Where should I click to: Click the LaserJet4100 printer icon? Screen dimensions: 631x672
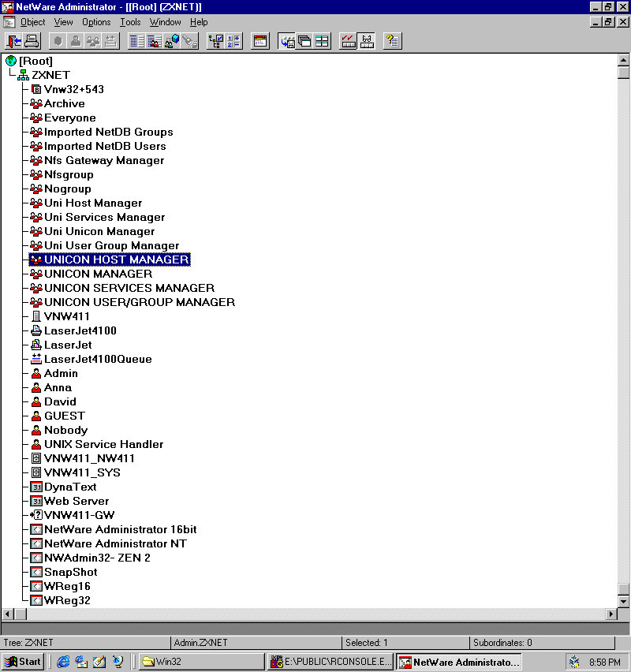[36, 330]
